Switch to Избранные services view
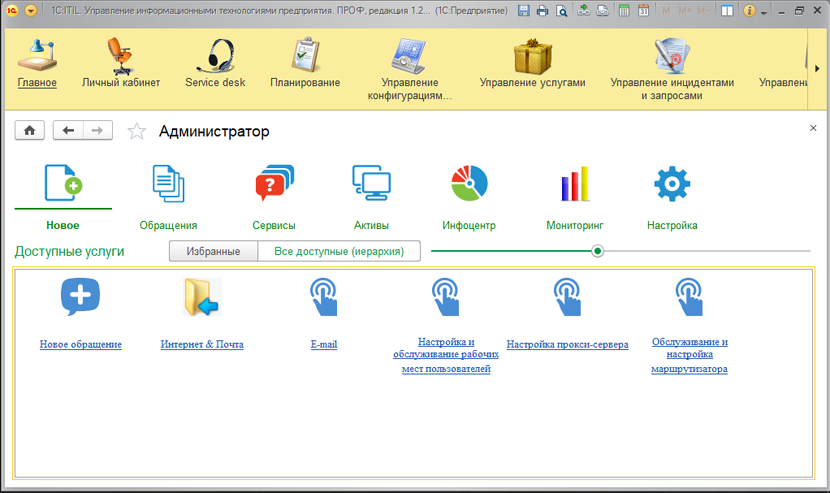 213,251
